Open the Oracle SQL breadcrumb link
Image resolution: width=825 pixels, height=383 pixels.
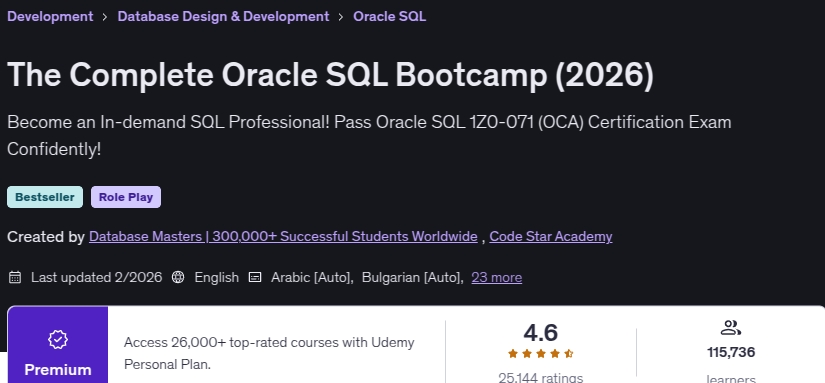389,16
